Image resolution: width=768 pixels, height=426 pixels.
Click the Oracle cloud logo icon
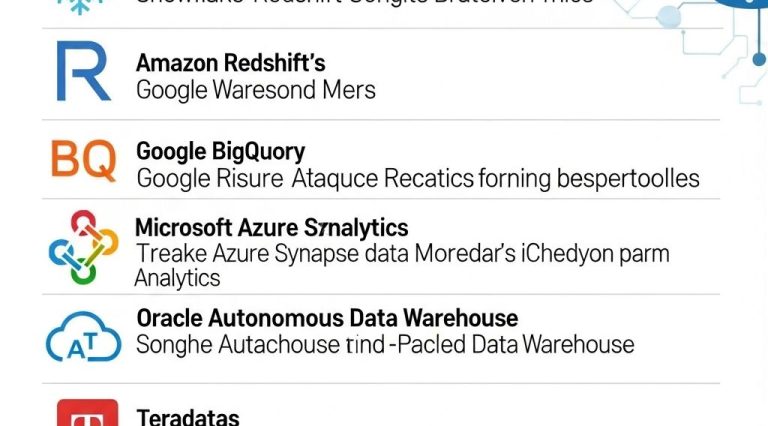coord(82,338)
